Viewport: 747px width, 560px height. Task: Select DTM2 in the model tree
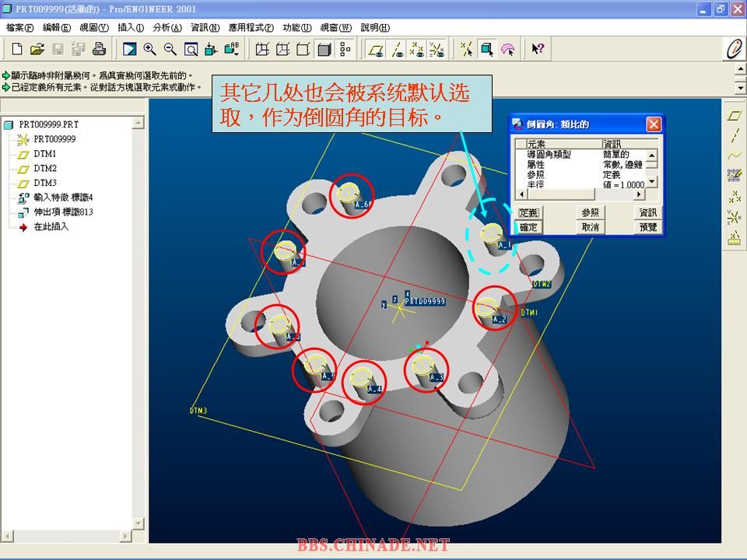[x=45, y=168]
